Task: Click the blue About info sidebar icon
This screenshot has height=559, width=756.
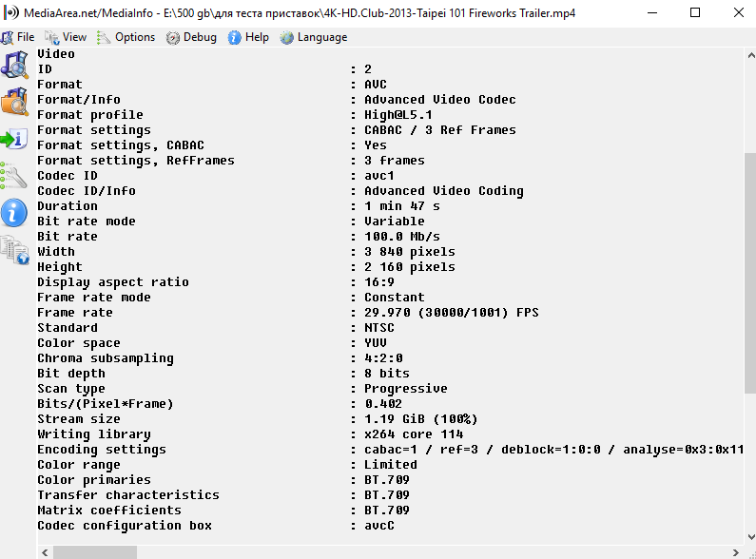Action: [14, 213]
